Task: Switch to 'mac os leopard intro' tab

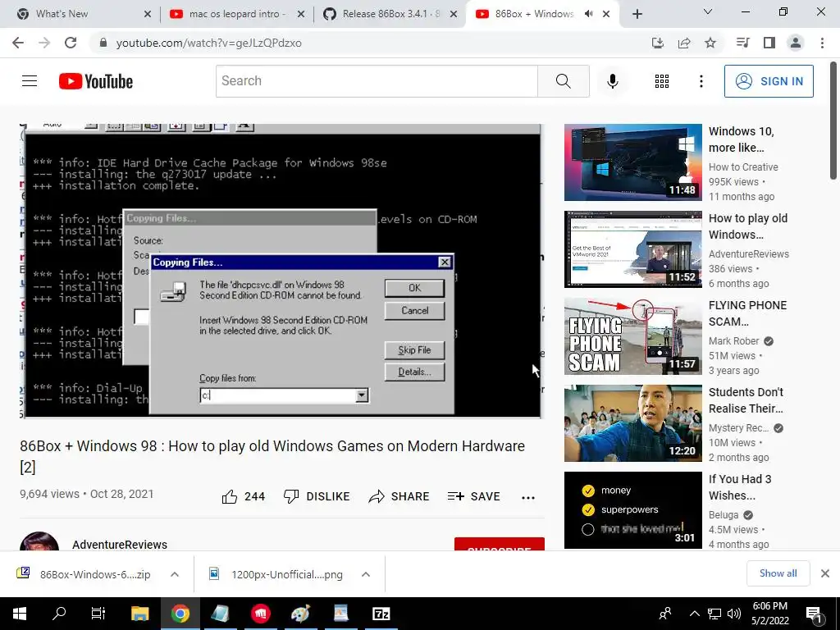Action: coord(237,14)
